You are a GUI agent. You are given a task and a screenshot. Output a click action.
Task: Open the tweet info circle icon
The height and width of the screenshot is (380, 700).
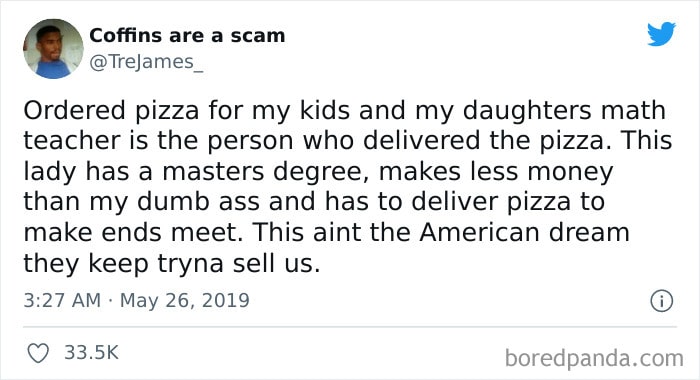click(x=662, y=301)
